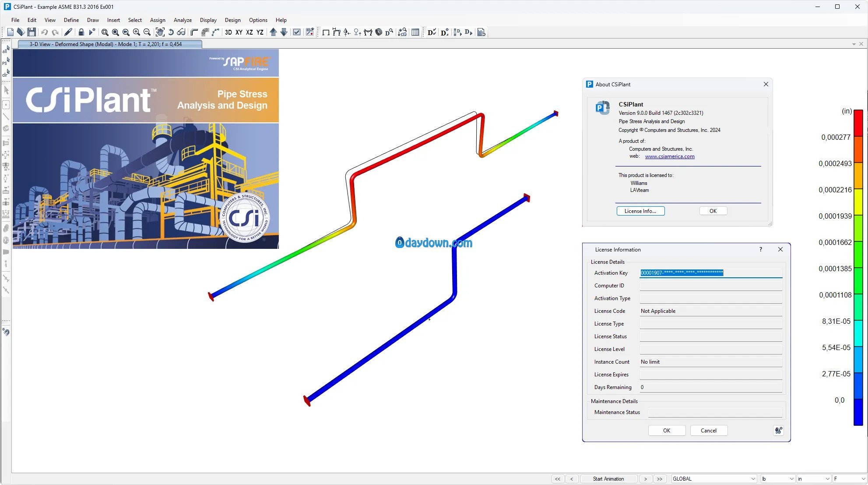The image size is (868, 485).
Task: Go to next mode with > button
Action: click(646, 479)
